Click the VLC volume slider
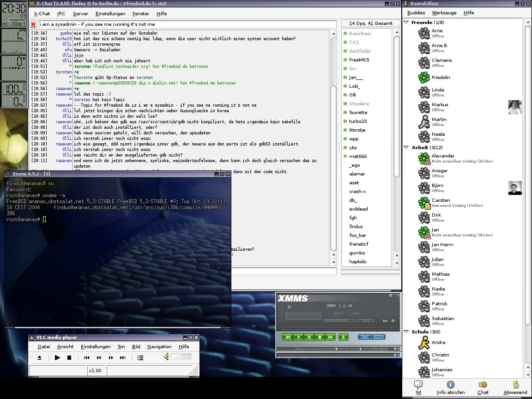The height and width of the screenshot is (399, 532). pos(181,357)
